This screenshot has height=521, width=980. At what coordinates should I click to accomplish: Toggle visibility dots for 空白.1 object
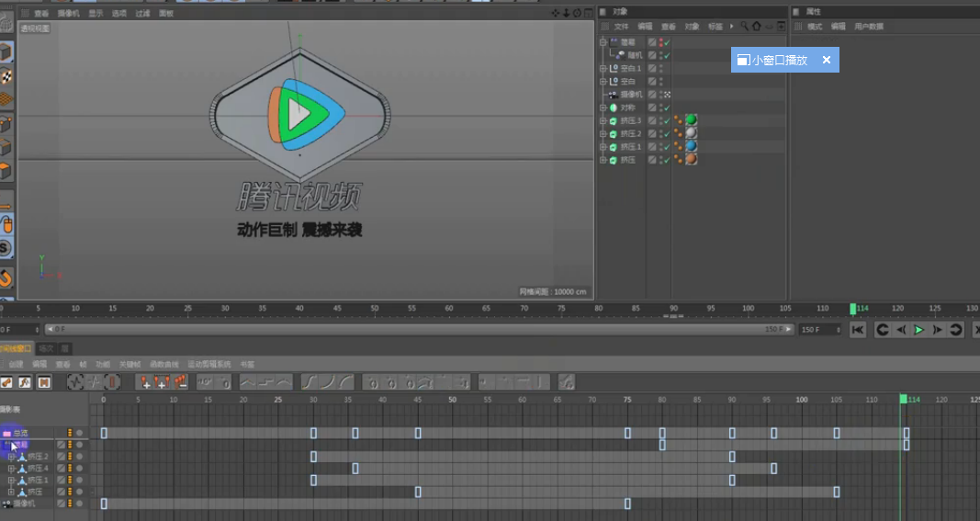tap(660, 68)
